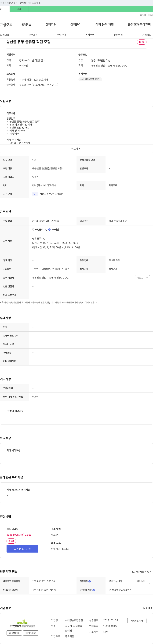Open the 실업급여 menu
The height and width of the screenshot is (644, 153).
pyautogui.click(x=76, y=24)
